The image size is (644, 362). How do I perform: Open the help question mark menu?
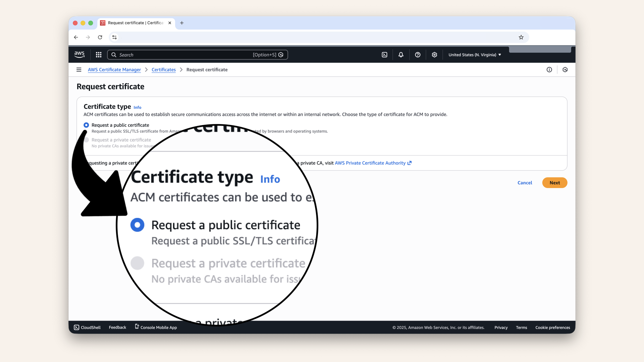(x=418, y=55)
